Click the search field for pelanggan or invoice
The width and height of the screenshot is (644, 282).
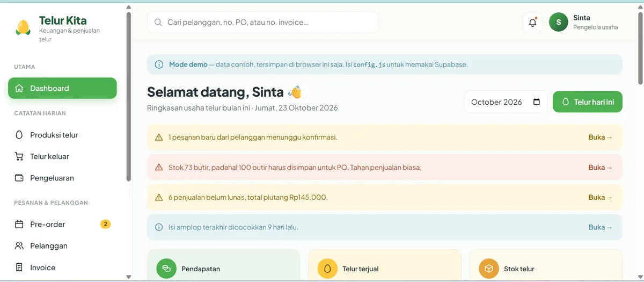pyautogui.click(x=263, y=23)
